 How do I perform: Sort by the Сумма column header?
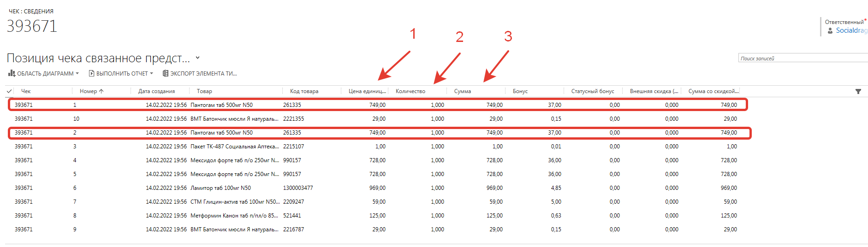click(x=462, y=91)
